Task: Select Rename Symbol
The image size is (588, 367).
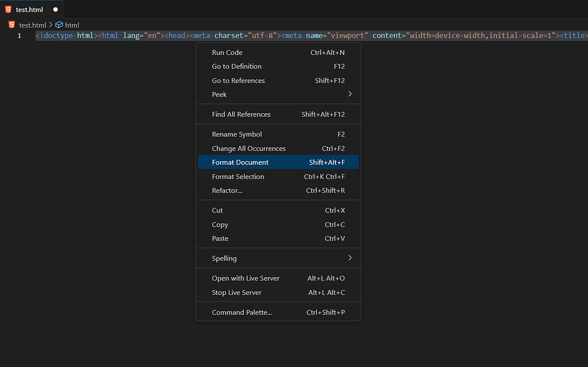Action: (x=278, y=134)
